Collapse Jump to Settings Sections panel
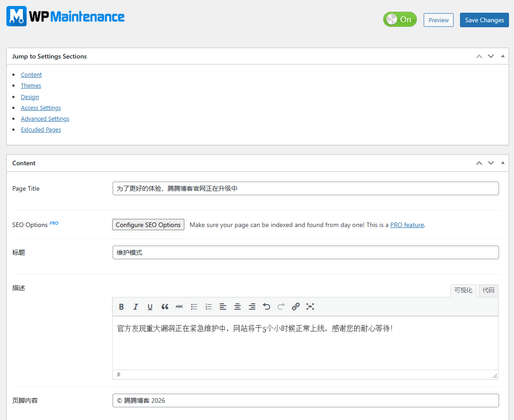 click(503, 56)
